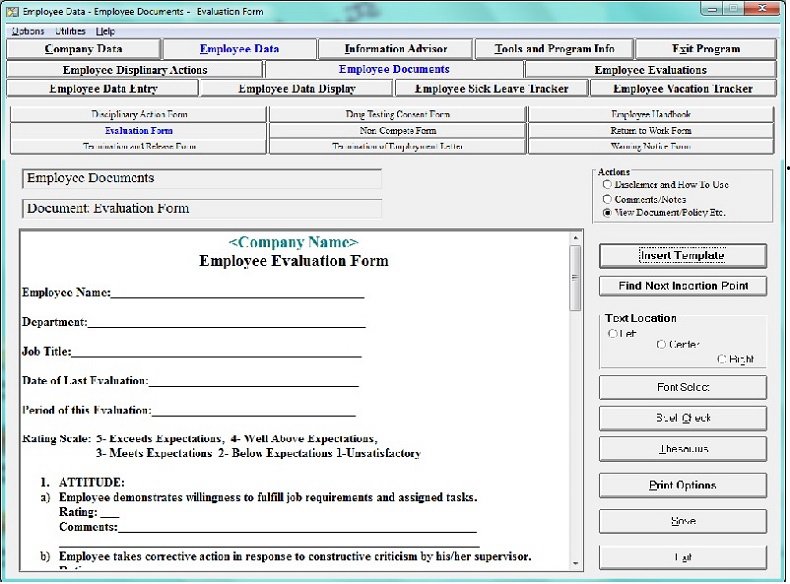790x584 pixels.
Task: Open the Employee Evaluations tab
Action: pos(650,70)
